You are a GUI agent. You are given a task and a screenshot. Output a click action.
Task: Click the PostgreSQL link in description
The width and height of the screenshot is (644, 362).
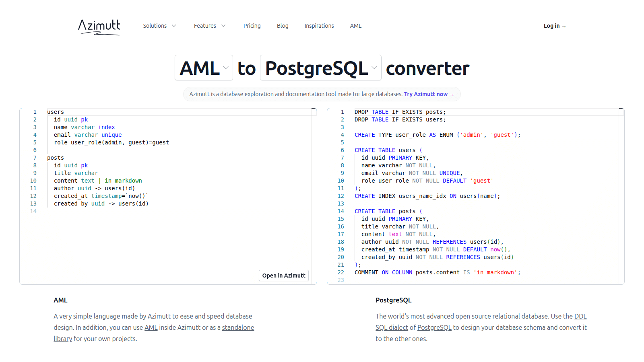[434, 327]
